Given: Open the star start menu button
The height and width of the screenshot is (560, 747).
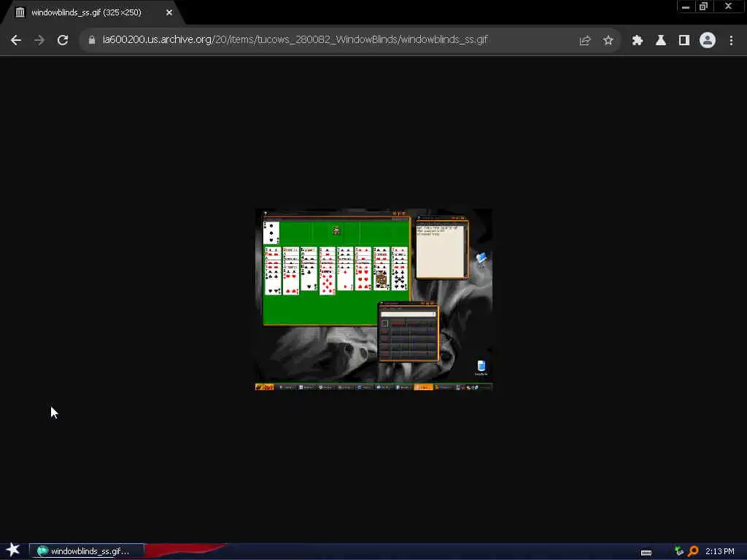Looking at the screenshot, I should 13,550.
